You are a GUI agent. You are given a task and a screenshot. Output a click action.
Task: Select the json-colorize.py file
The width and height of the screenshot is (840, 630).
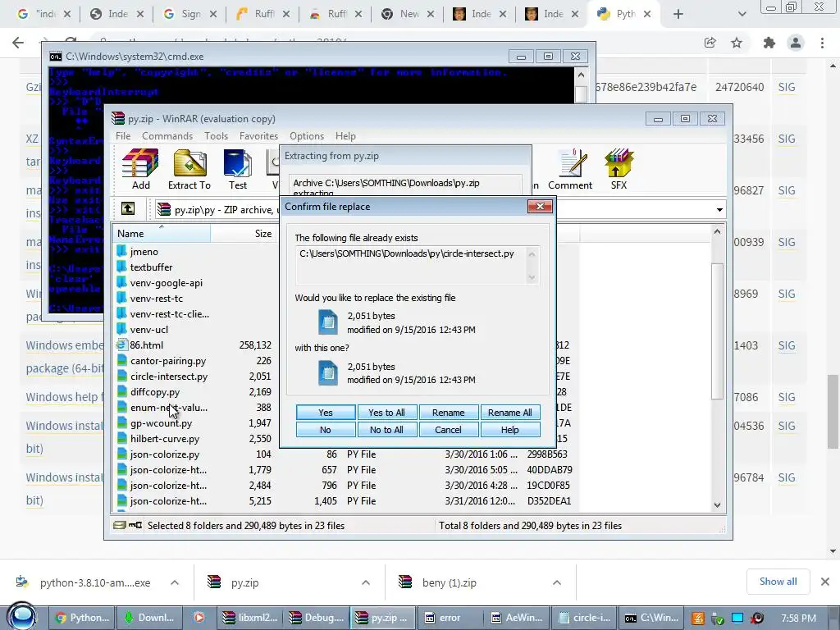coord(164,454)
